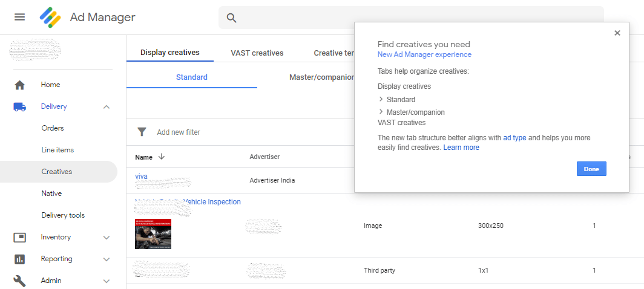
Task: Click the filter funnel icon
Action: (x=142, y=132)
